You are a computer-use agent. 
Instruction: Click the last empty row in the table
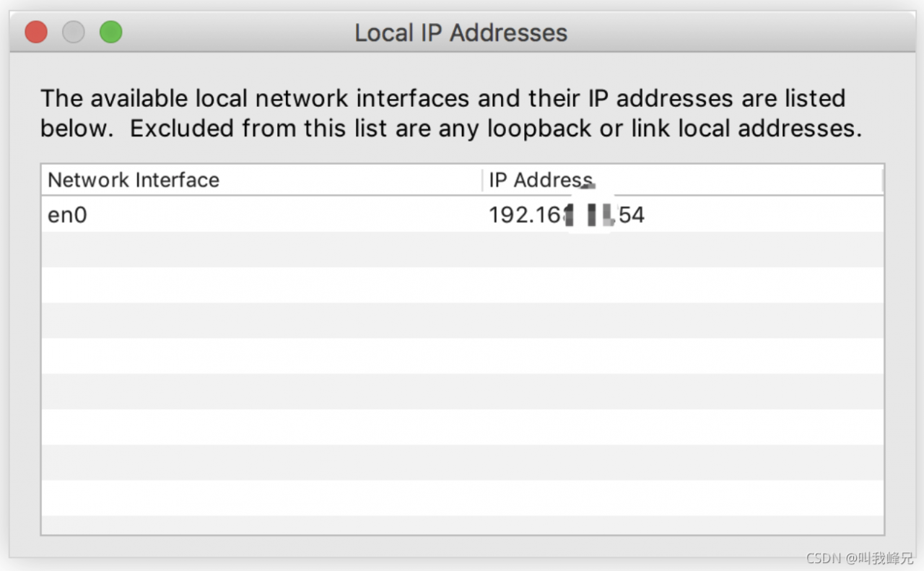coord(462,525)
